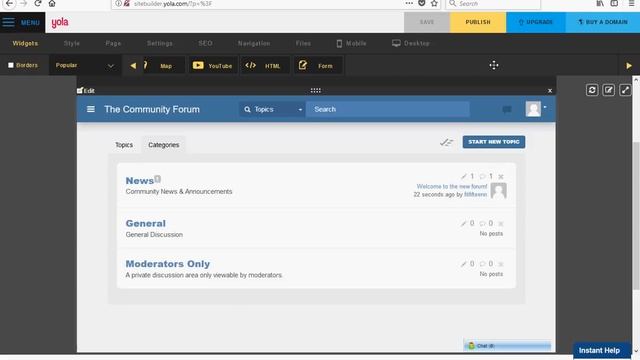Open Instant Help button

pos(602,351)
